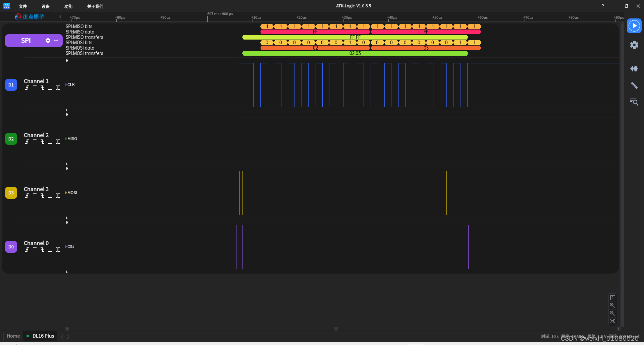This screenshot has height=345, width=644.
Task: Start capture with the play button
Action: 634,25
